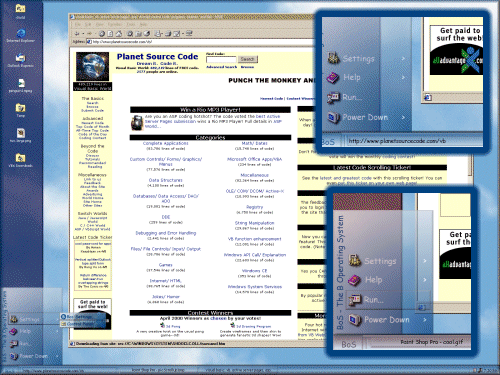Open the Mail button dropdown arrow
Viewport: 500px width, 375px height.
[162, 34]
